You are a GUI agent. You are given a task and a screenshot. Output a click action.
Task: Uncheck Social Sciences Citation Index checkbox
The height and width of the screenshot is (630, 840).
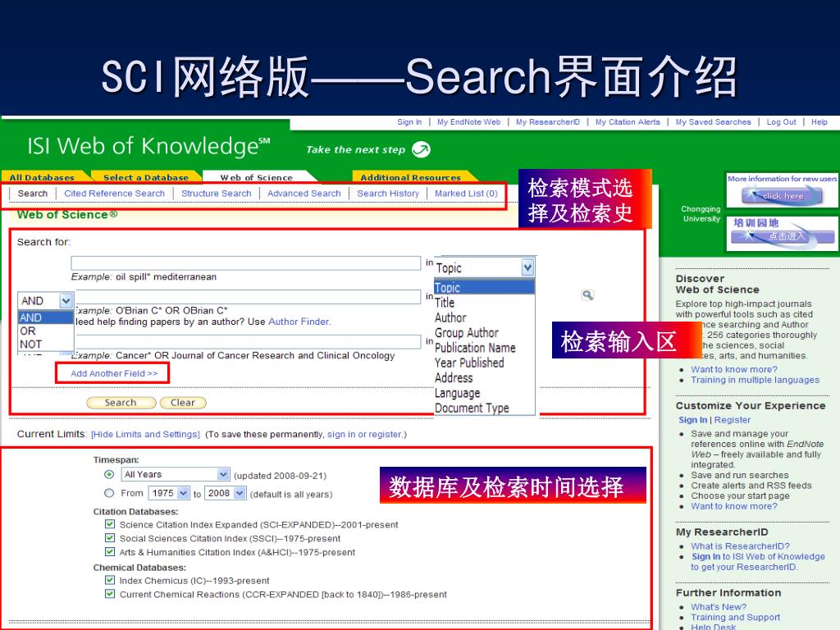tap(110, 538)
